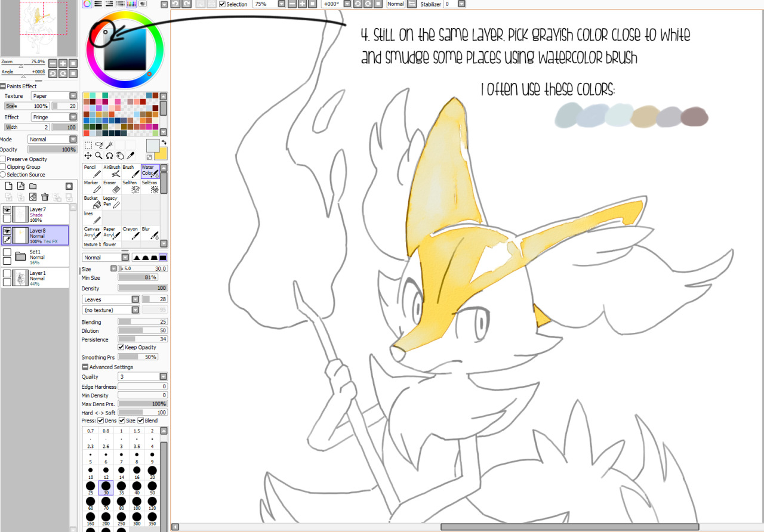Adjust the Blending slider
The image size is (764, 532).
coord(143,322)
